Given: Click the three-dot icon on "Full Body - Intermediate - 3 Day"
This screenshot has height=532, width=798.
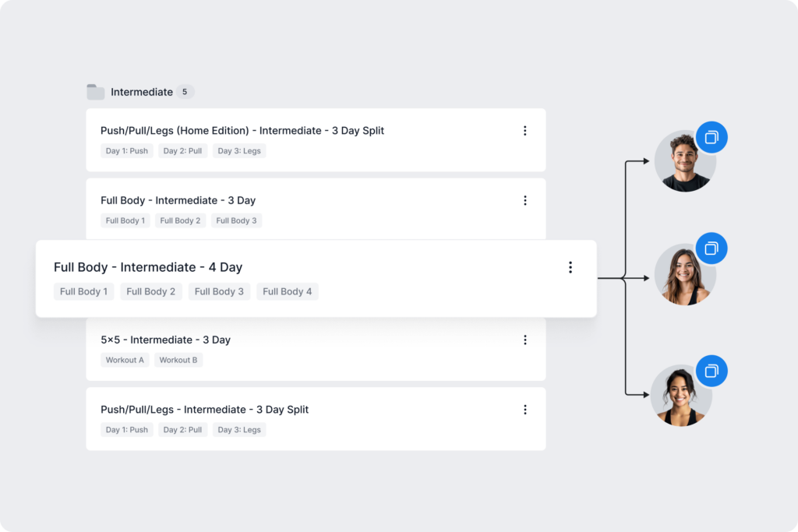Looking at the screenshot, I should (x=525, y=200).
